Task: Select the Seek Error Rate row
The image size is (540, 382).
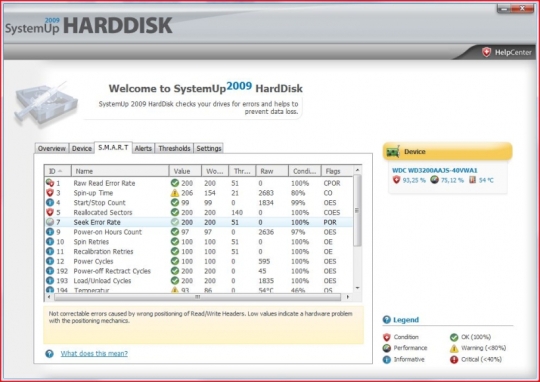Action: (x=199, y=222)
